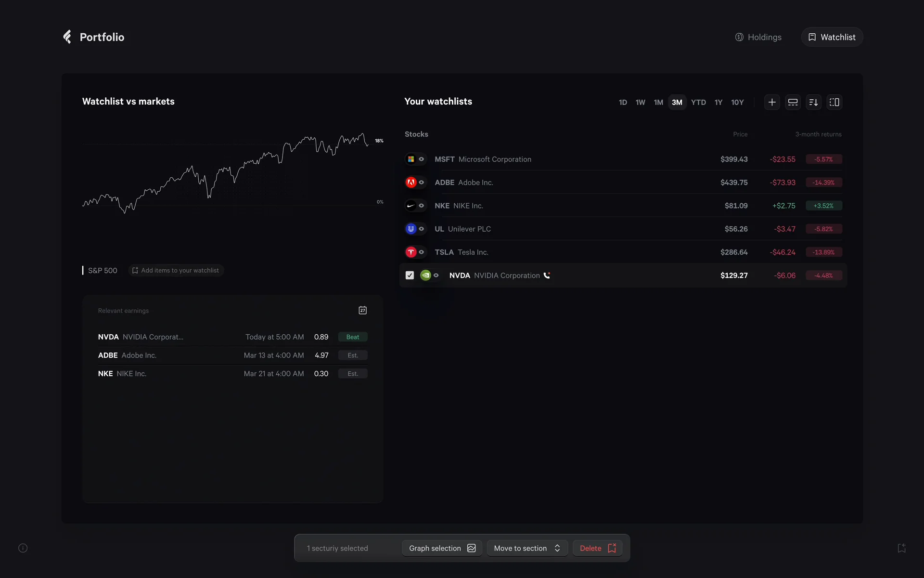This screenshot has width=924, height=578.
Task: Open the earnings calendar icon
Action: coord(362,310)
